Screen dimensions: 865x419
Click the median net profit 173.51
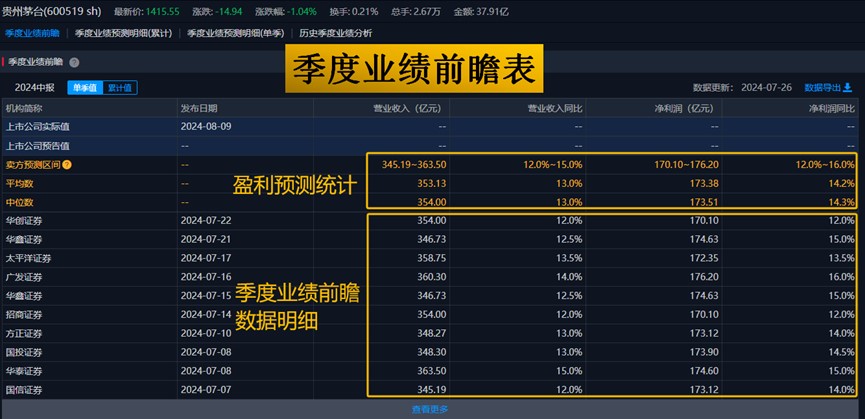point(704,202)
